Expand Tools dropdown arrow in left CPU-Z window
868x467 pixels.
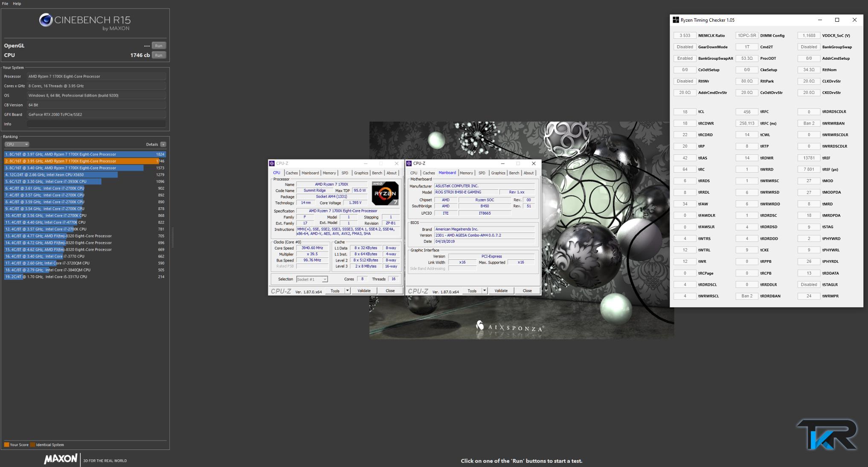click(x=348, y=291)
